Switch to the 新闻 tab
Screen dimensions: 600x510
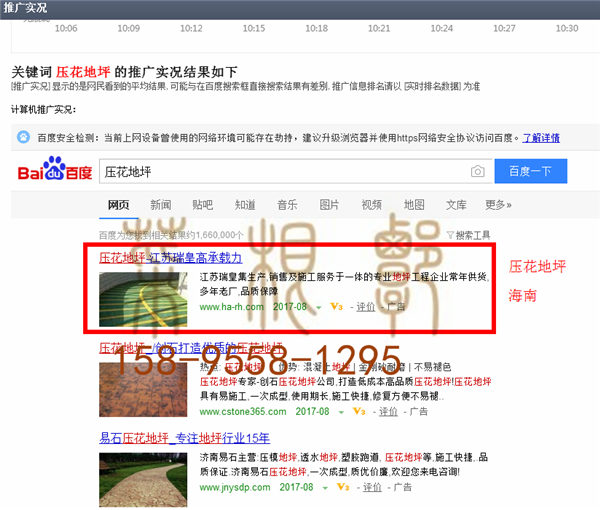coord(161,205)
